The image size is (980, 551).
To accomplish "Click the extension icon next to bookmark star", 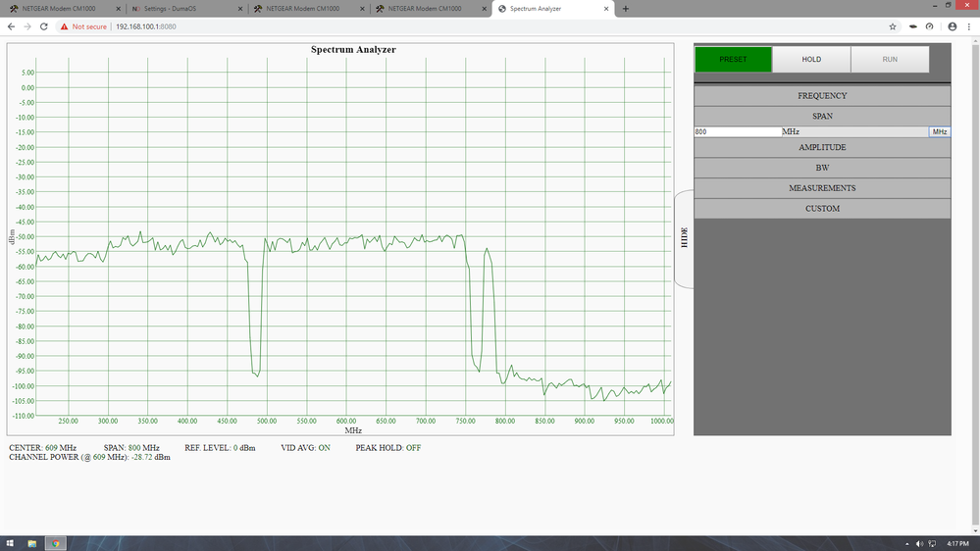I will pos(913,26).
